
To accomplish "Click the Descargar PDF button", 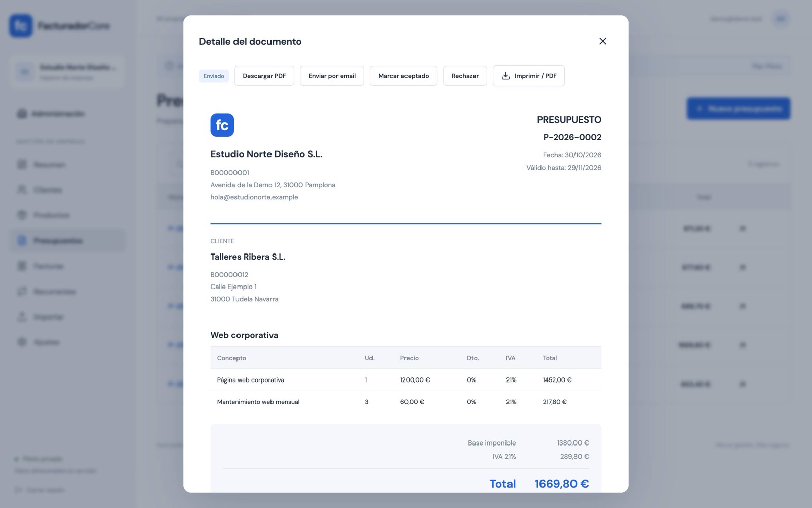I will pos(264,76).
